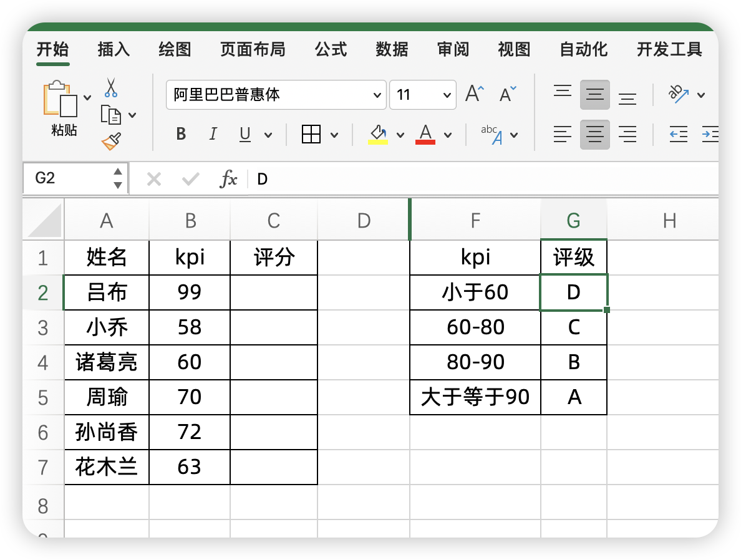
Task: Switch to the 开始 tab
Action: 53,49
